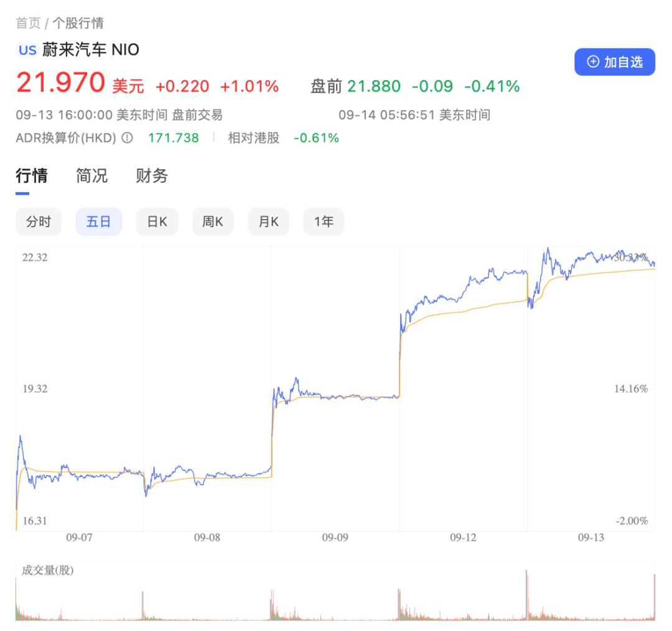Switch to the 行情 tab
This screenshot has width=672, height=631.
[32, 175]
